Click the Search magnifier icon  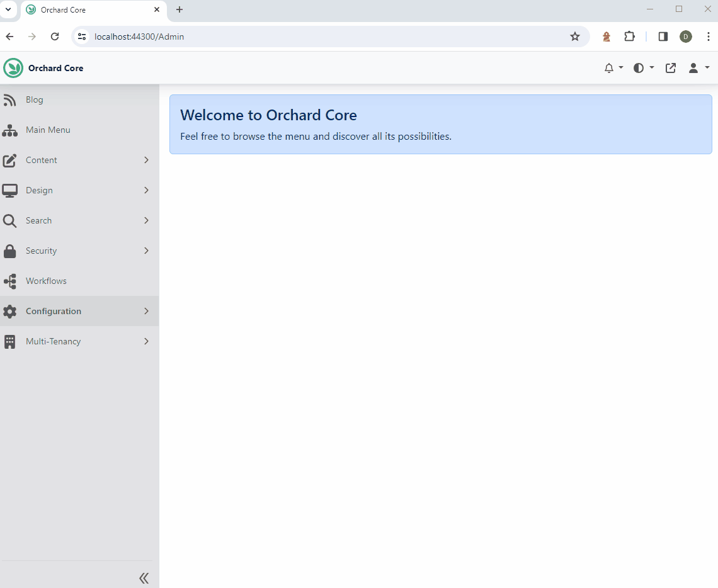click(x=9, y=220)
